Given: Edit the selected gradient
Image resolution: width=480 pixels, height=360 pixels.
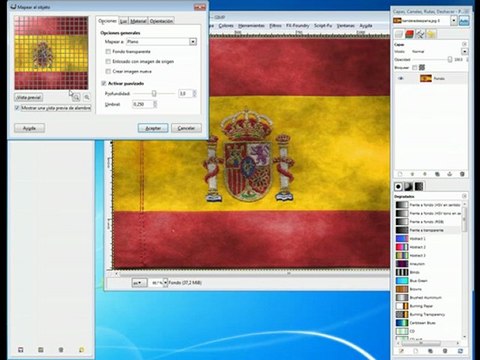Looking at the screenshot, I should click(x=401, y=351).
